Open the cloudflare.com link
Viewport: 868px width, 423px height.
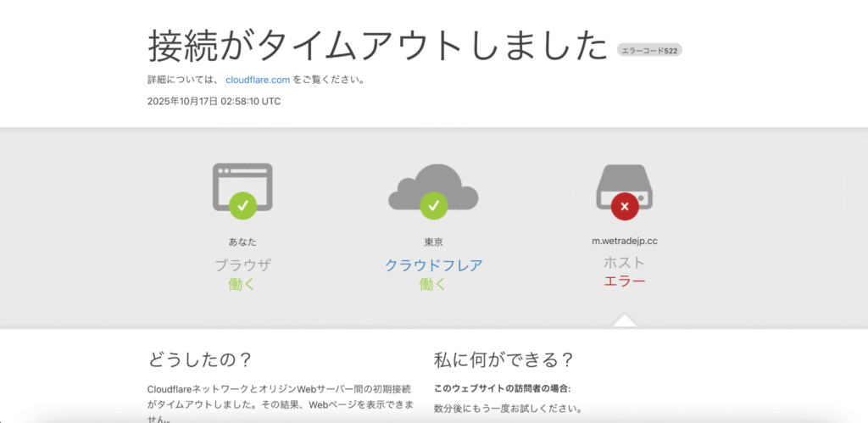[258, 80]
